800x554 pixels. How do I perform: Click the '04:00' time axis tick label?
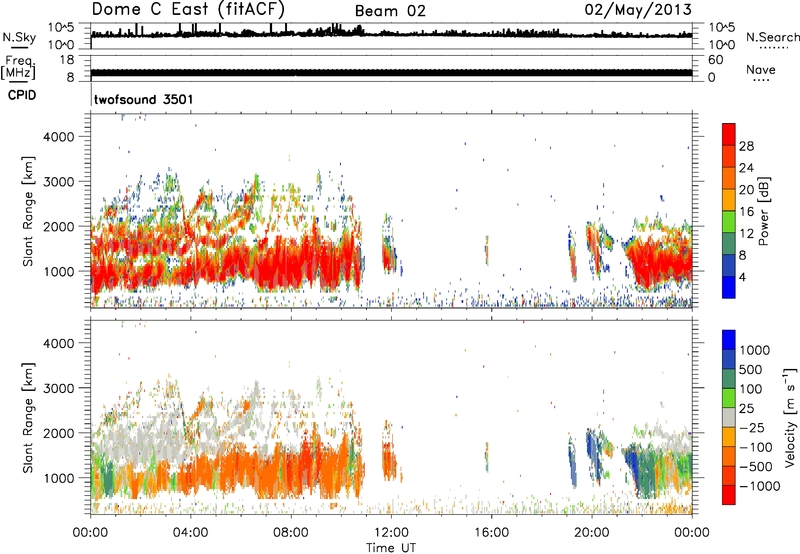click(x=190, y=533)
